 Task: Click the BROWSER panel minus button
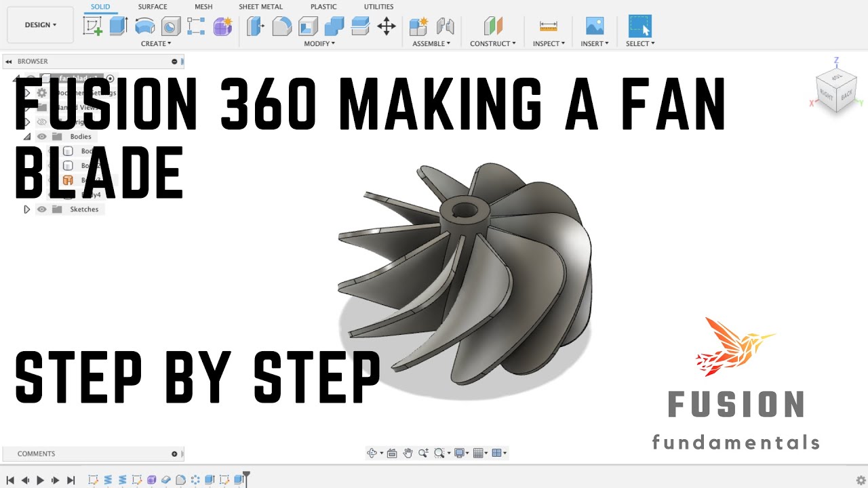pyautogui.click(x=174, y=62)
